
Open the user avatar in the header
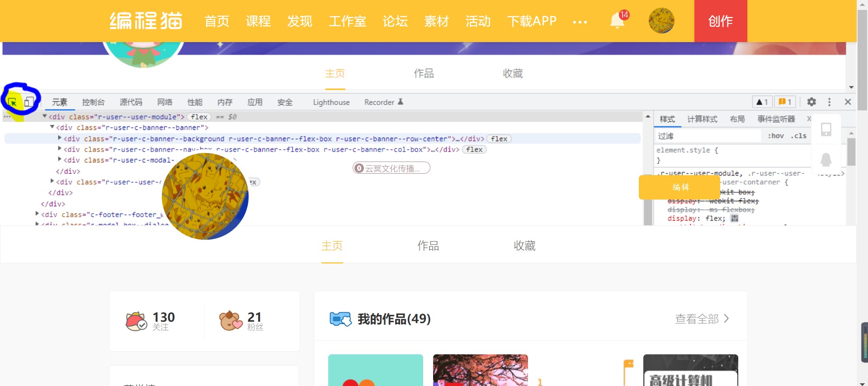[x=661, y=21]
